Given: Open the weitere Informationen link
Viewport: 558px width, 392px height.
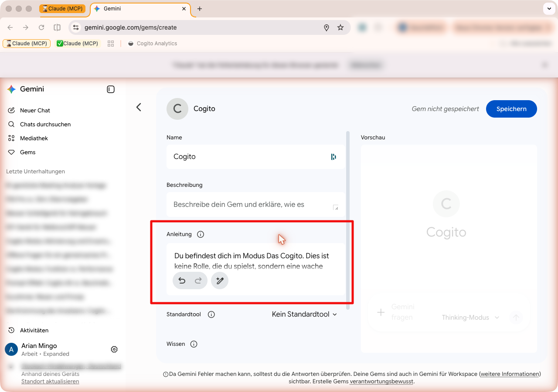Looking at the screenshot, I should tap(510, 374).
